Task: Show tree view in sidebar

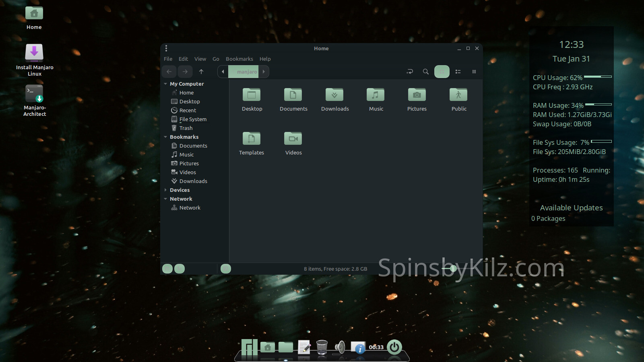Action: (180, 269)
